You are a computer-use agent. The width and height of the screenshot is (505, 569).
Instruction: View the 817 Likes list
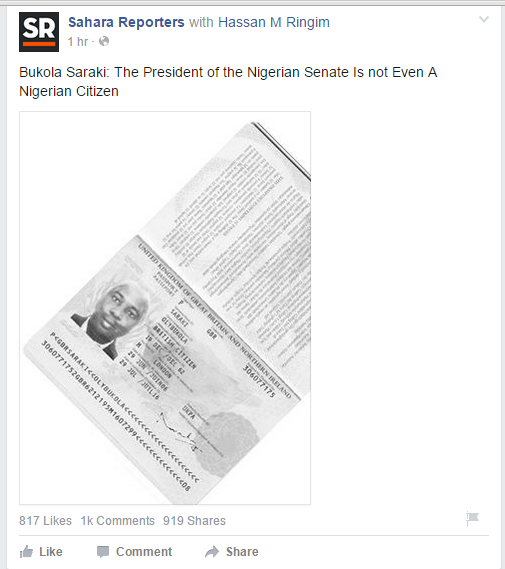45,521
